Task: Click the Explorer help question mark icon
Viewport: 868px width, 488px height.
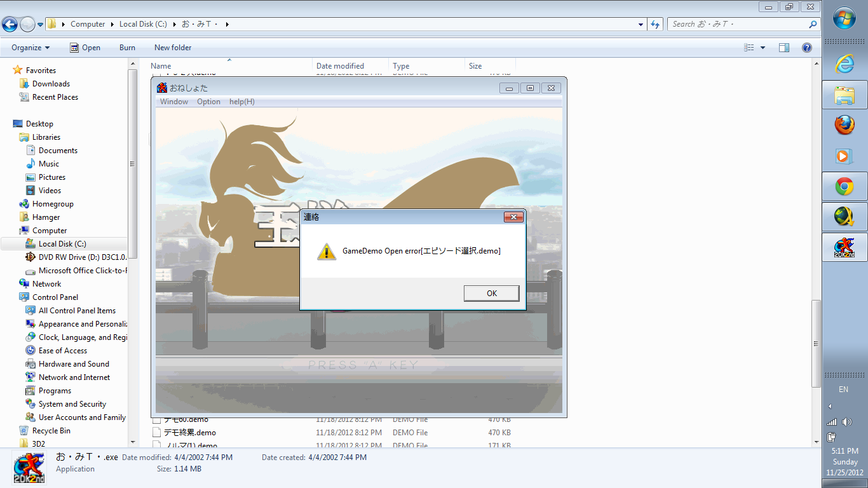Action: click(807, 48)
